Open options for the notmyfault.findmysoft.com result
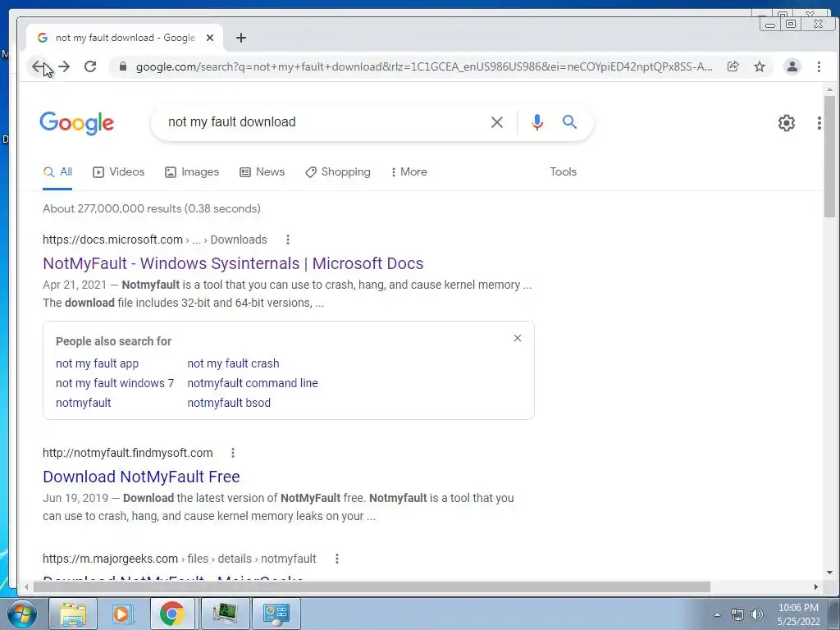 [x=232, y=453]
